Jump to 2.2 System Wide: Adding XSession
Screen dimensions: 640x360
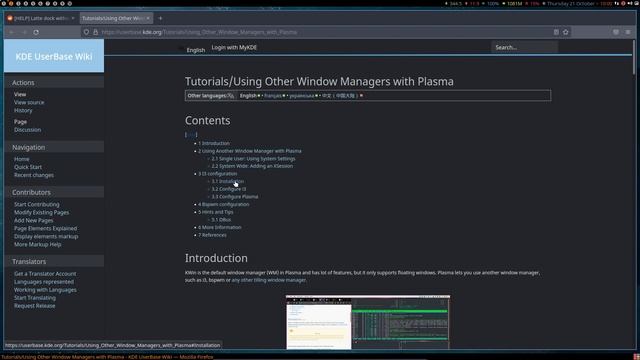pos(252,166)
